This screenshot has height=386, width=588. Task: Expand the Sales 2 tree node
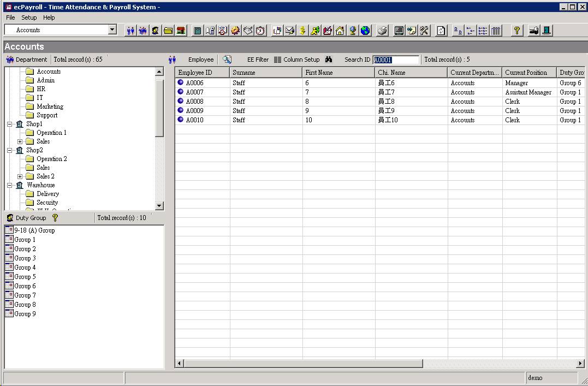tap(20, 176)
